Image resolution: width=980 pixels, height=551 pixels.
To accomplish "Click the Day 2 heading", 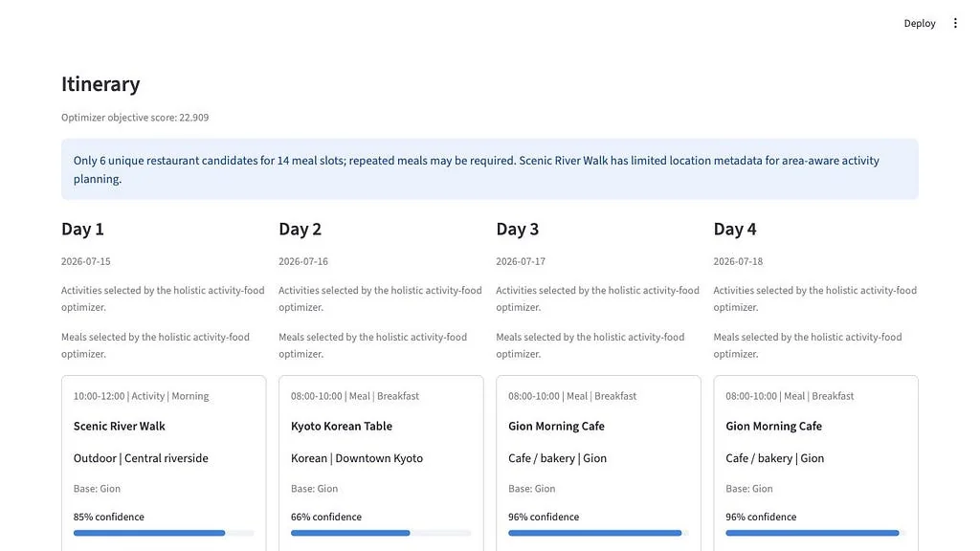I will point(300,230).
